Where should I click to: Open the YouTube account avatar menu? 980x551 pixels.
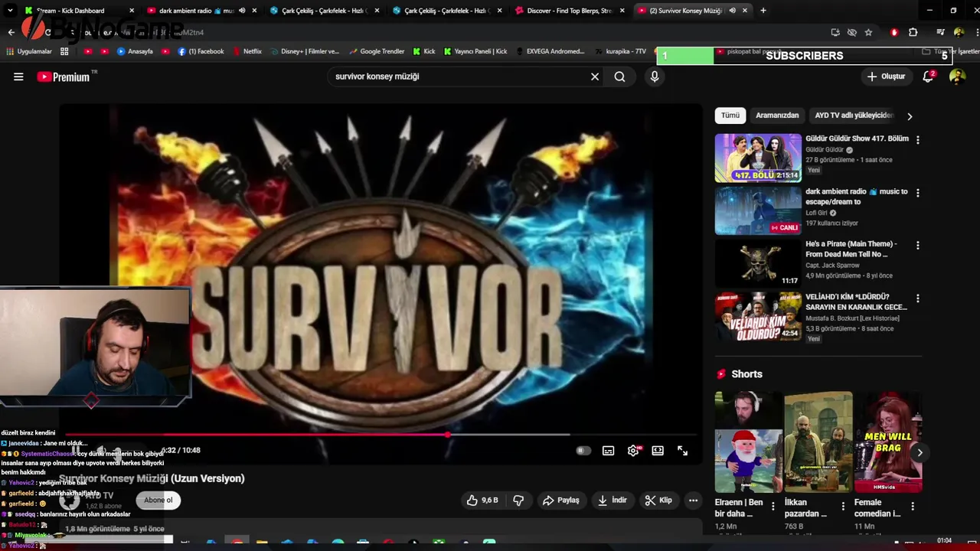[957, 77]
